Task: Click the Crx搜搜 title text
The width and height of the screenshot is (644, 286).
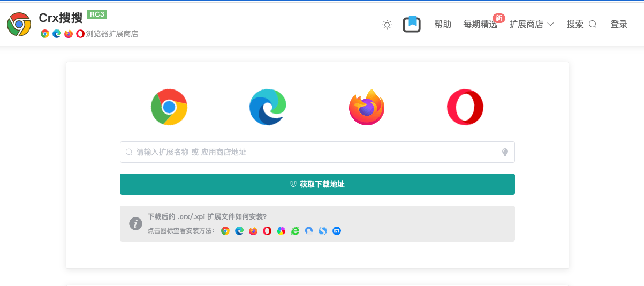Action: pyautogui.click(x=61, y=18)
